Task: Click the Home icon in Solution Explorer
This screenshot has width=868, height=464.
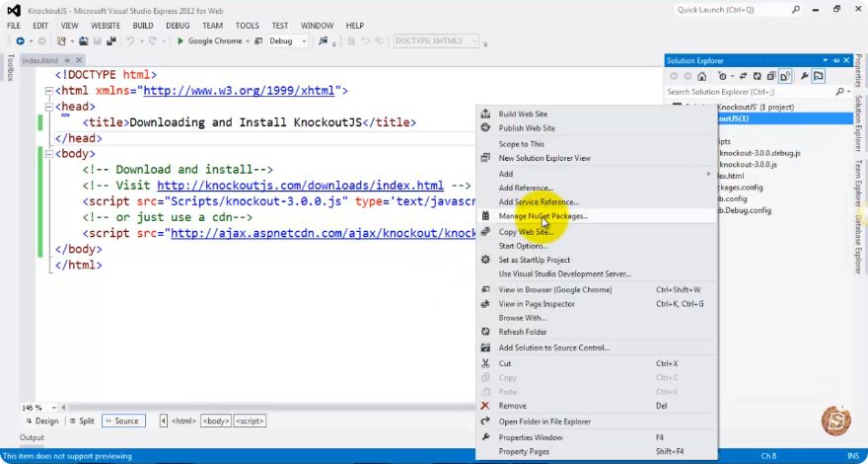Action: click(x=701, y=76)
